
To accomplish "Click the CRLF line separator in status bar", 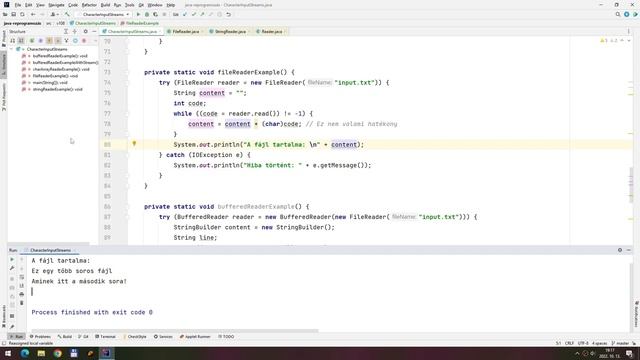I will [569, 344].
